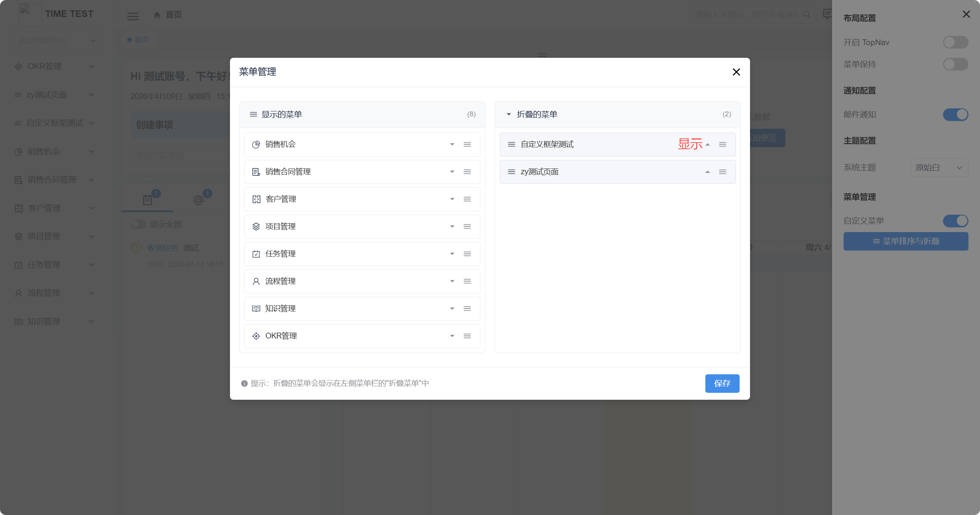The height and width of the screenshot is (515, 980).
Task: Show zy测试页面 using its up arrow
Action: [x=708, y=172]
